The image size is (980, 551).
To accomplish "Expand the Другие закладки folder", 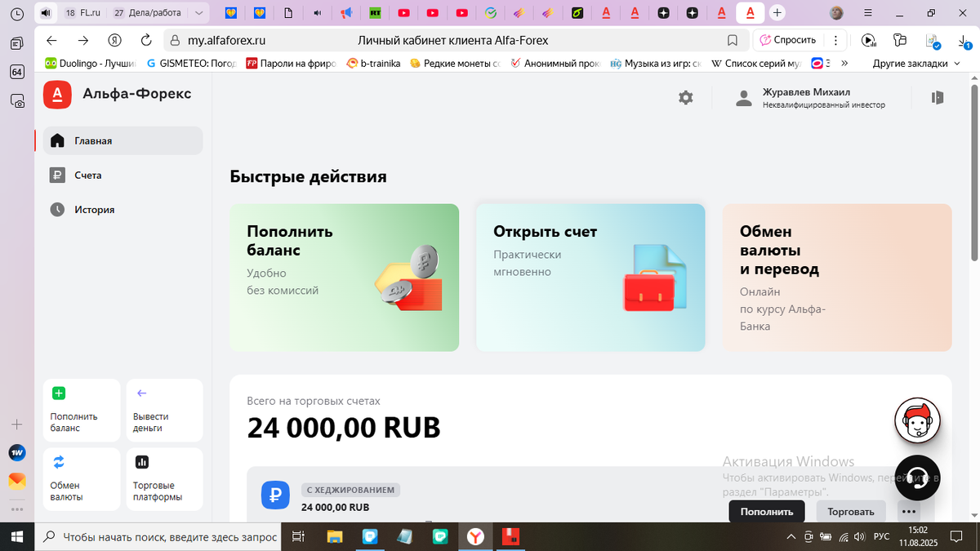I will [x=917, y=63].
